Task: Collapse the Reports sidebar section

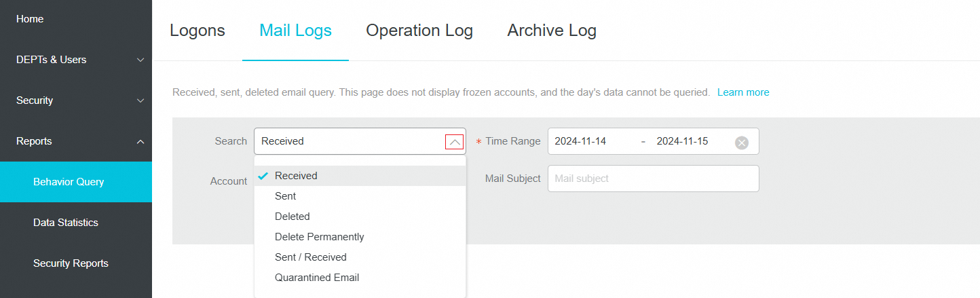Action: pyautogui.click(x=76, y=141)
